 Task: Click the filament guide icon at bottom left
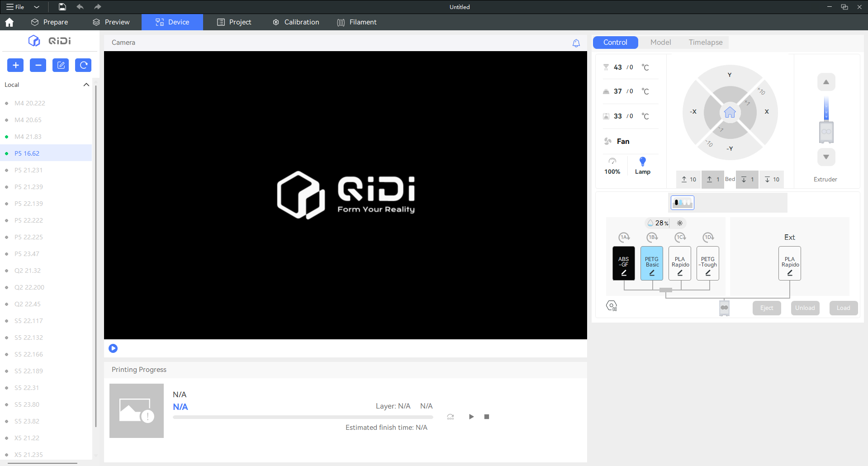point(612,306)
